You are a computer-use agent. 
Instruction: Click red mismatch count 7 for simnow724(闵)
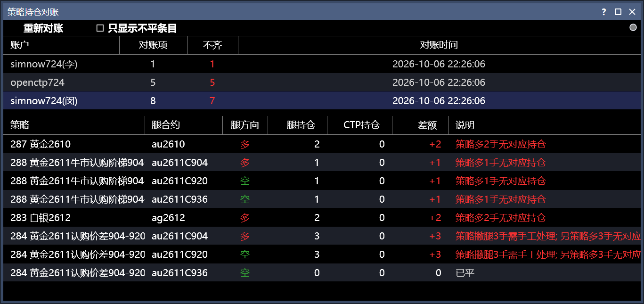[212, 101]
